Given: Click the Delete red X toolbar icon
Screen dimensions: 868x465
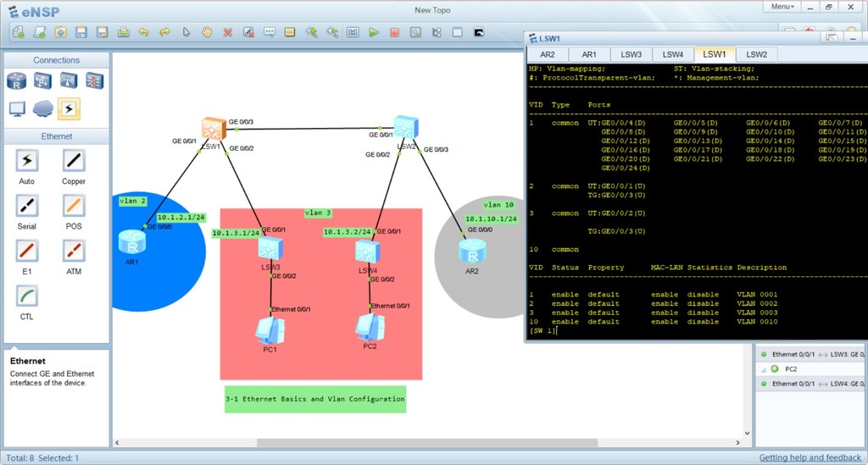Looking at the screenshot, I should tap(228, 33).
